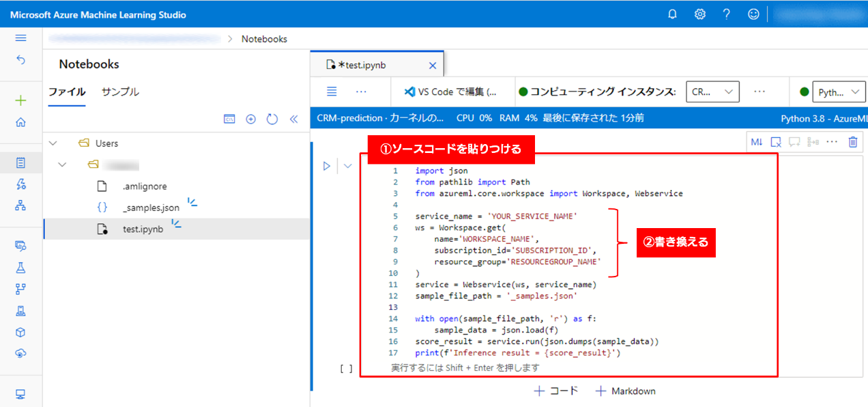
Task: Click VS Code で編集 button
Action: (450, 92)
